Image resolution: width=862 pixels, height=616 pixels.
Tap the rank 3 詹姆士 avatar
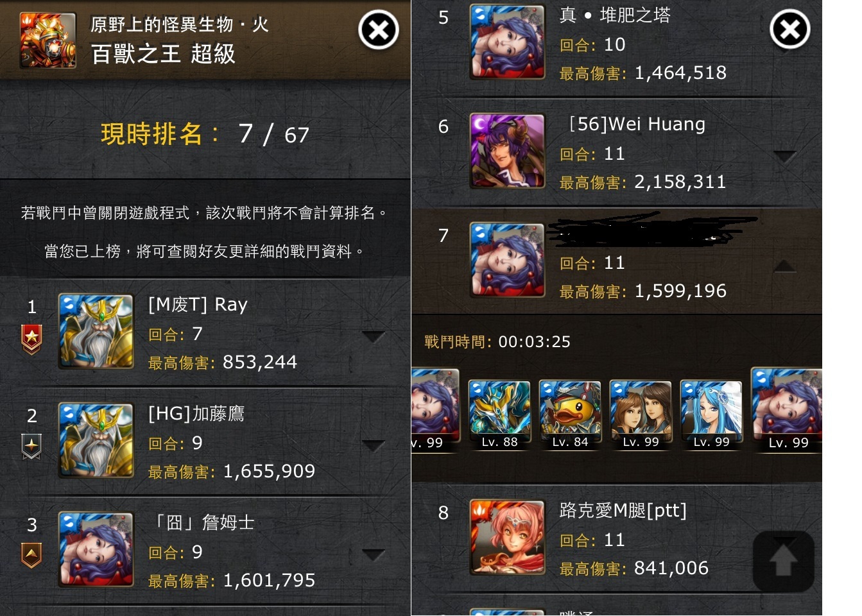pos(96,549)
